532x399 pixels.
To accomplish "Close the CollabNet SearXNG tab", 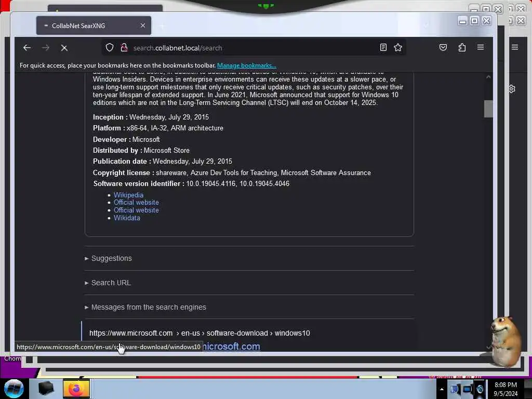I will [x=143, y=25].
